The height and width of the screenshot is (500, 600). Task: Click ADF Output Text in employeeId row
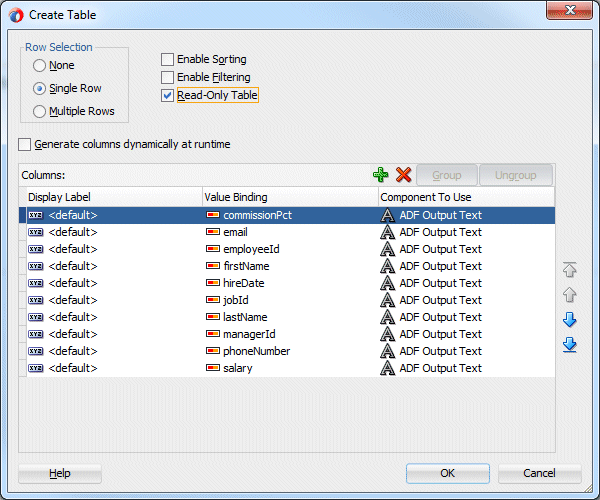click(440, 249)
